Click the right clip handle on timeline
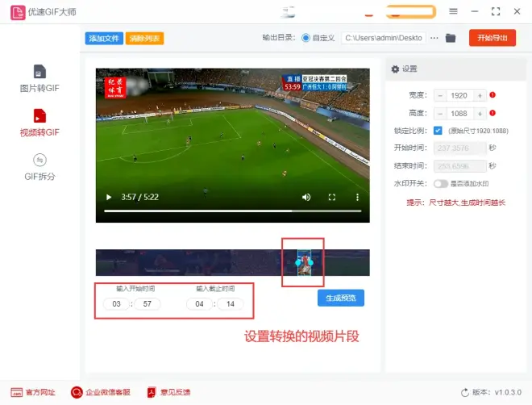Viewport: 532px width, 405px height. tap(311, 262)
